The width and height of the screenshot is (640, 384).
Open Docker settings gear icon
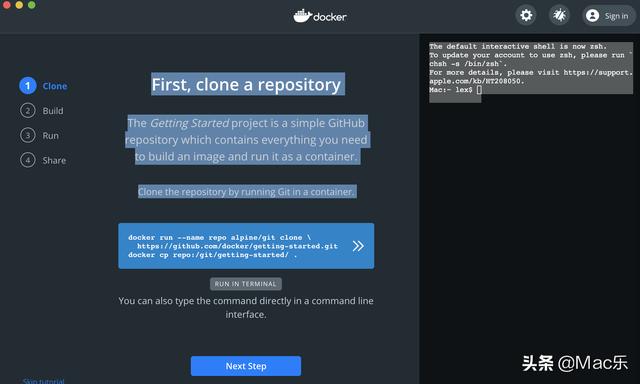[x=526, y=16]
